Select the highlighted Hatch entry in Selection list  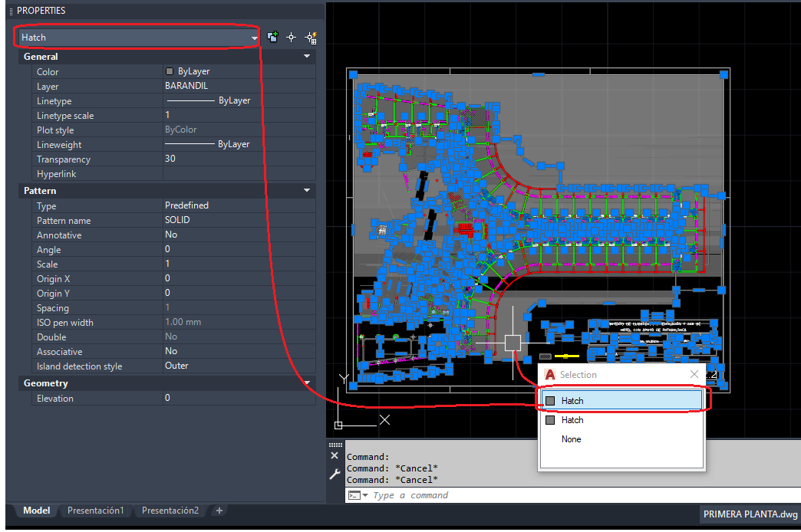tap(621, 401)
